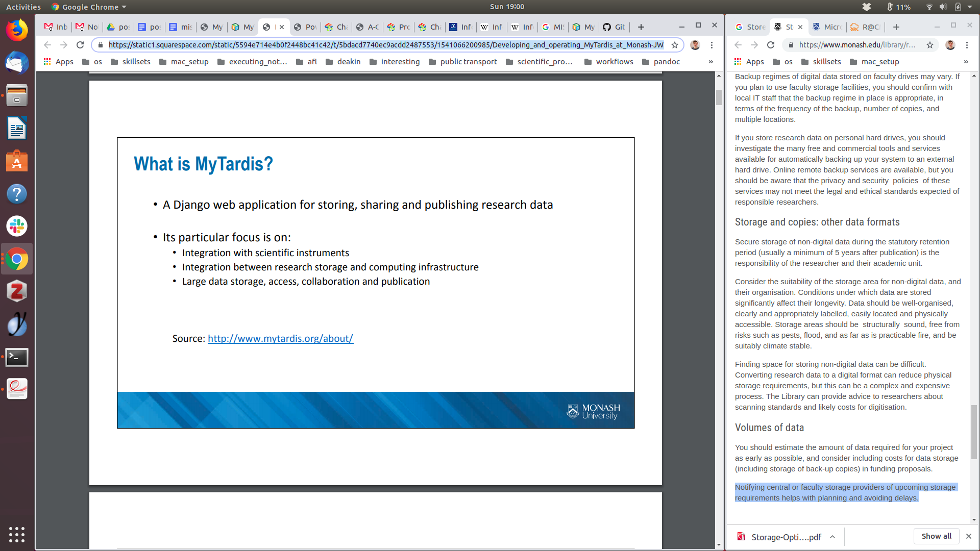Bookmark the squarespace PDF with star icon
The height and width of the screenshot is (551, 980).
[x=675, y=45]
